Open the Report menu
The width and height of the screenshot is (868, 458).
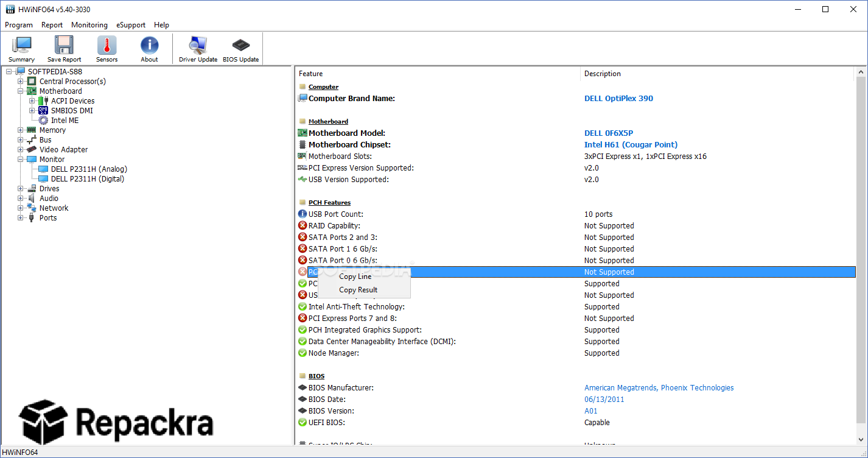[x=52, y=25]
